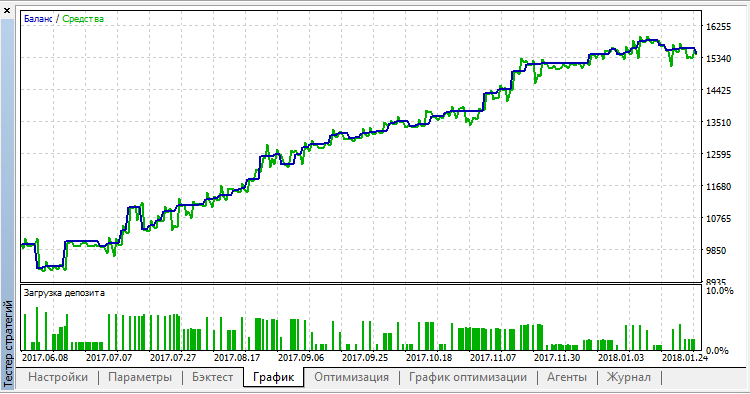750x394 pixels.
Task: Open the График оптимизации tab
Action: (467, 377)
